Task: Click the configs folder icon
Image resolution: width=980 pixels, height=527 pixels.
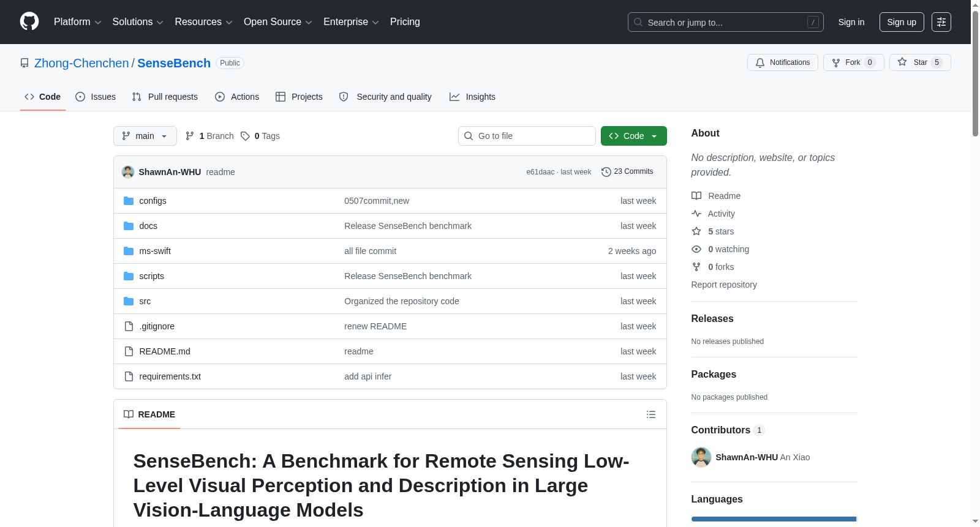Action: click(129, 201)
